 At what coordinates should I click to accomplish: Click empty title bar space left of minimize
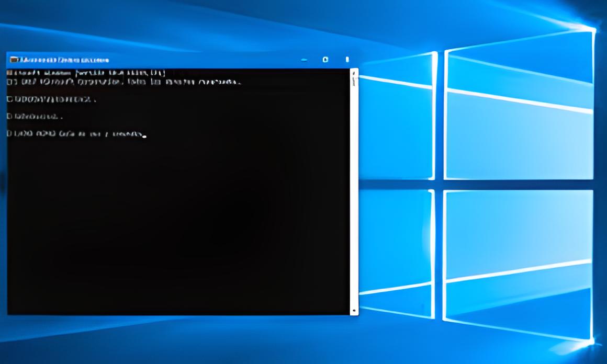[209, 60]
